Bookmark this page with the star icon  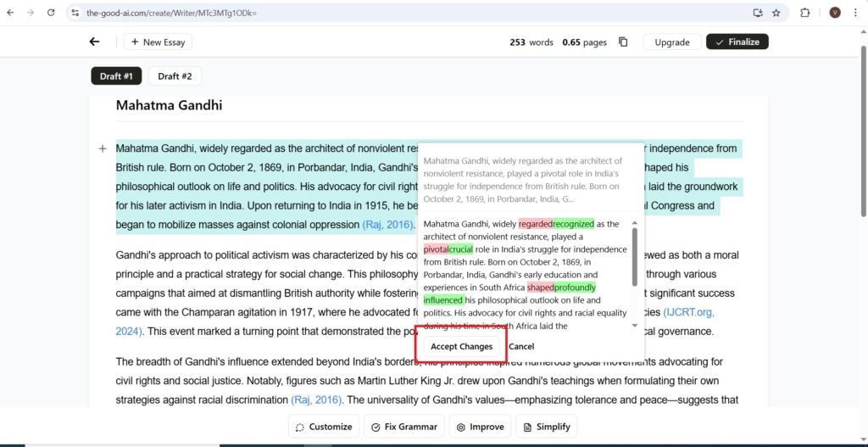tap(776, 13)
